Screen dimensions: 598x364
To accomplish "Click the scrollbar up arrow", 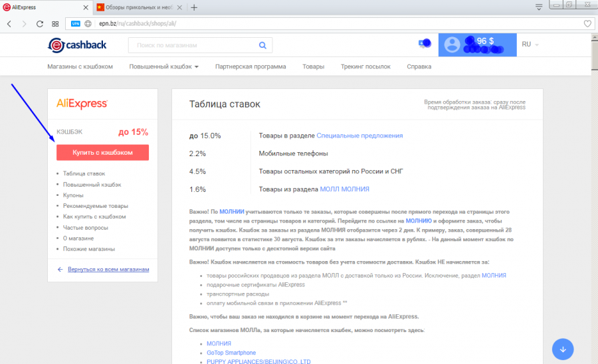I will tap(594, 37).
